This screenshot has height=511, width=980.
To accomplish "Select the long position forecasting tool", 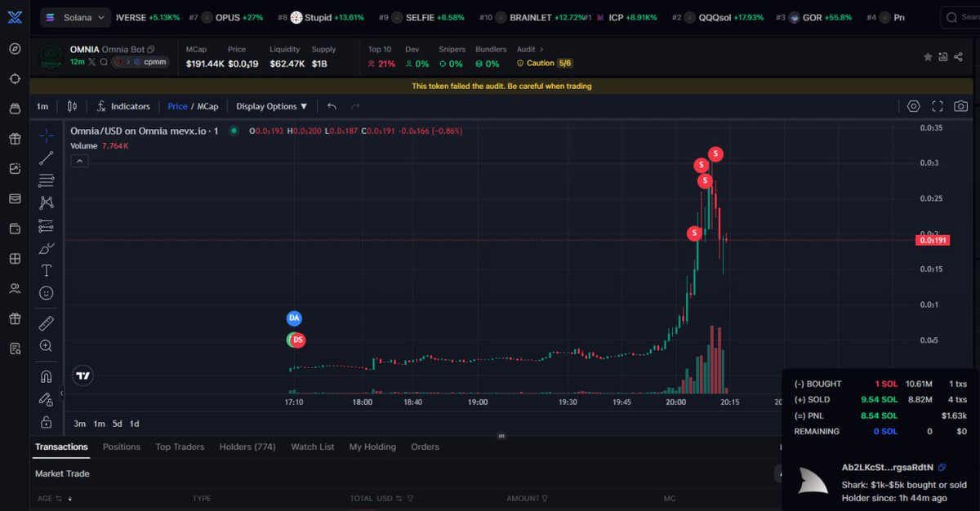I will [47, 226].
